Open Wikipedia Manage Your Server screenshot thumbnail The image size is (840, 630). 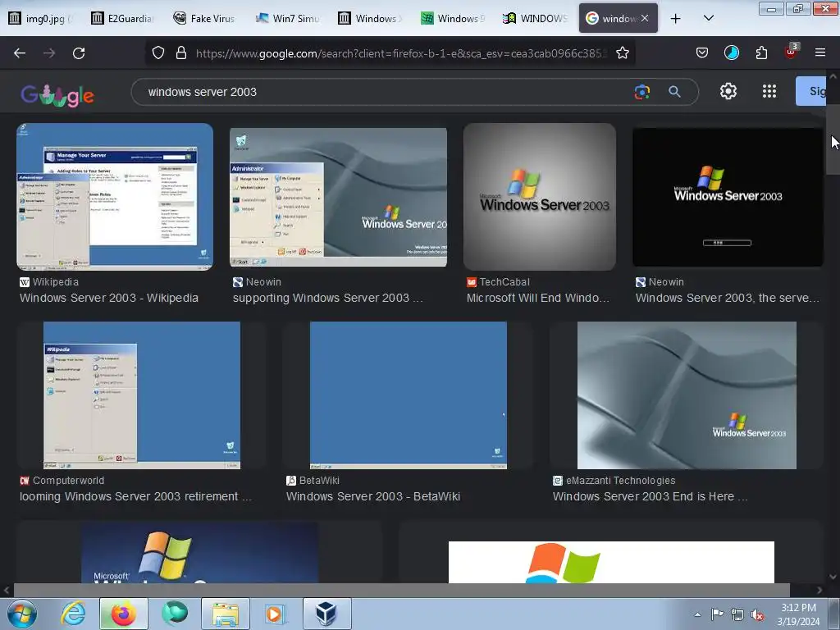(115, 197)
